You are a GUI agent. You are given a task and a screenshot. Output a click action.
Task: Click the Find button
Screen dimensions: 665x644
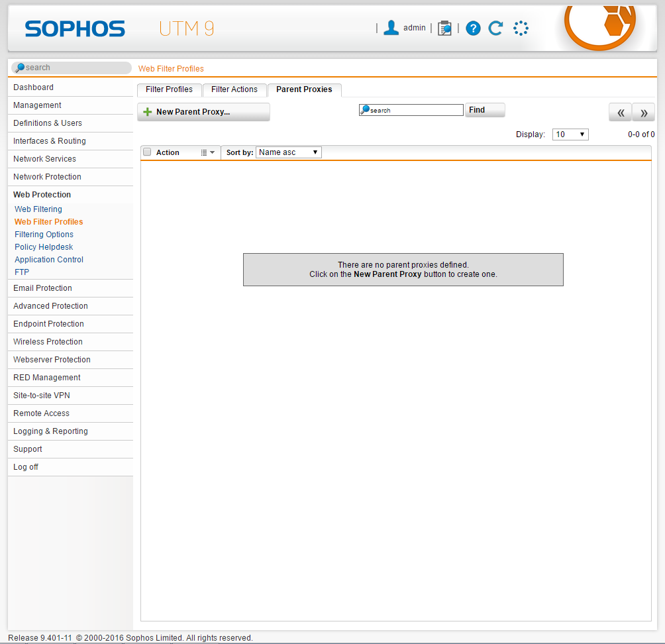tap(485, 110)
